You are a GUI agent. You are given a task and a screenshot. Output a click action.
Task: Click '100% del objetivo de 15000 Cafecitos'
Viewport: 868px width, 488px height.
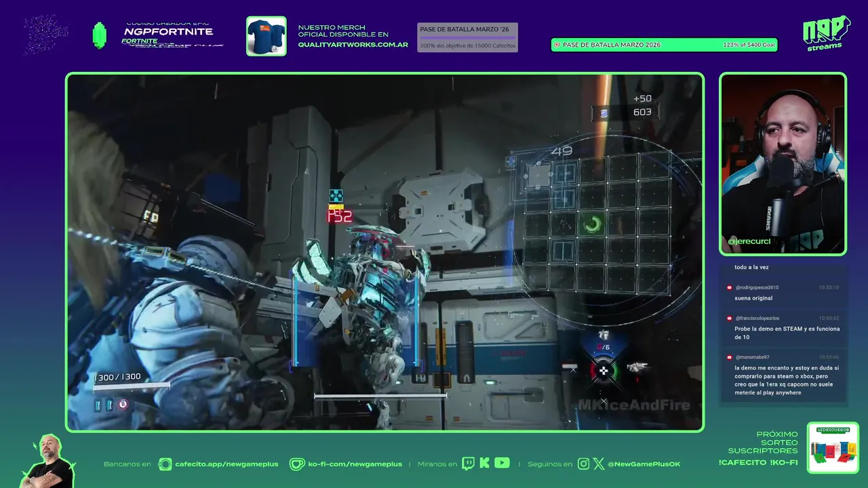468,46
